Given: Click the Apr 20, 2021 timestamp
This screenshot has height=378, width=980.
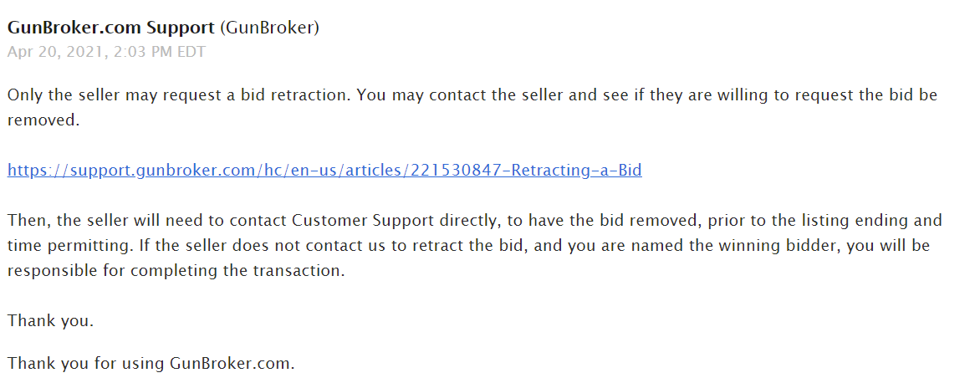Looking at the screenshot, I should pyautogui.click(x=105, y=52).
